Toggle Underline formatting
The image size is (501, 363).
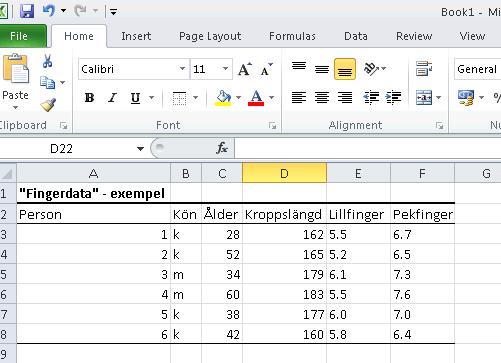pos(135,98)
